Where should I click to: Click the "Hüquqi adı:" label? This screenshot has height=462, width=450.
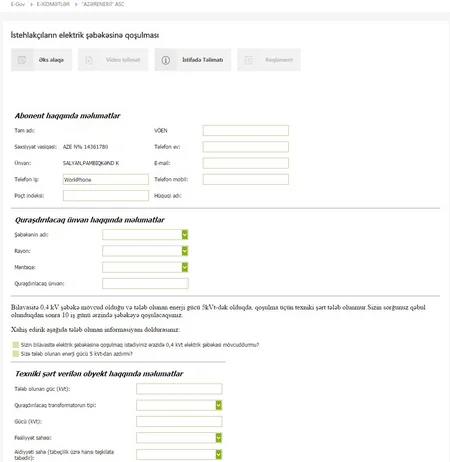(168, 196)
